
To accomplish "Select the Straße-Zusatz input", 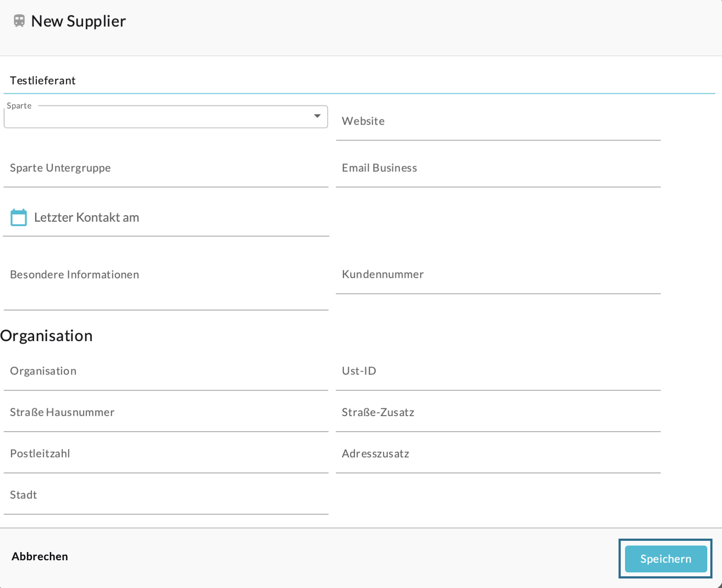I will tap(498, 412).
